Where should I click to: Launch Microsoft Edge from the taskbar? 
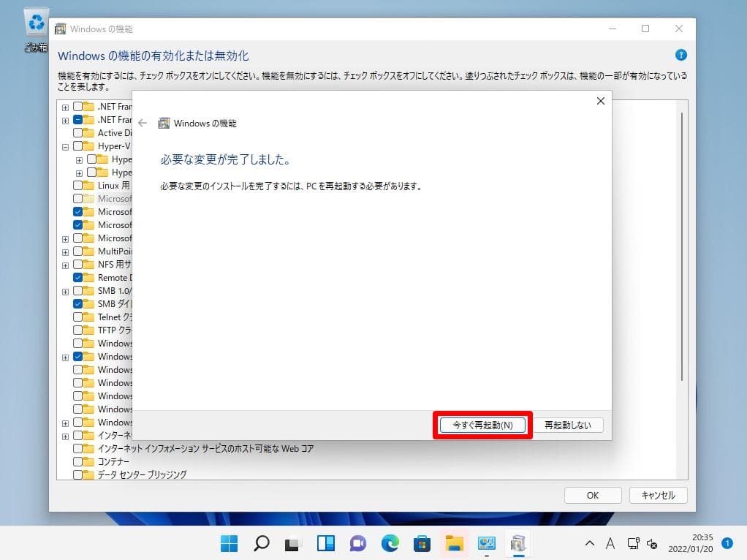[390, 543]
